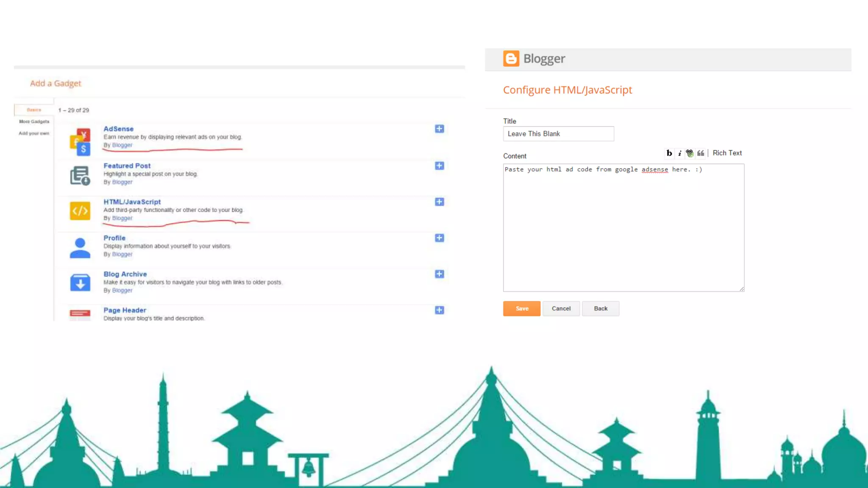This screenshot has height=488, width=868.
Task: Open the More Gadgets tab
Action: pos(34,122)
